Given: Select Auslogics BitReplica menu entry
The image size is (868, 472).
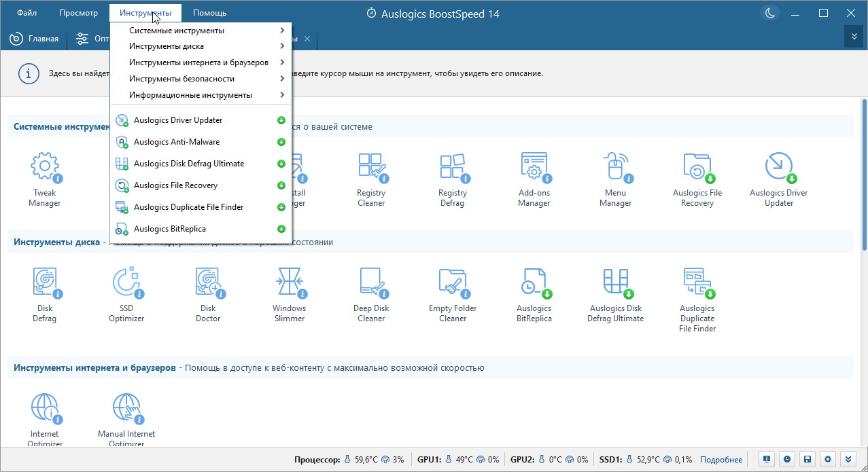Looking at the screenshot, I should [x=201, y=229].
